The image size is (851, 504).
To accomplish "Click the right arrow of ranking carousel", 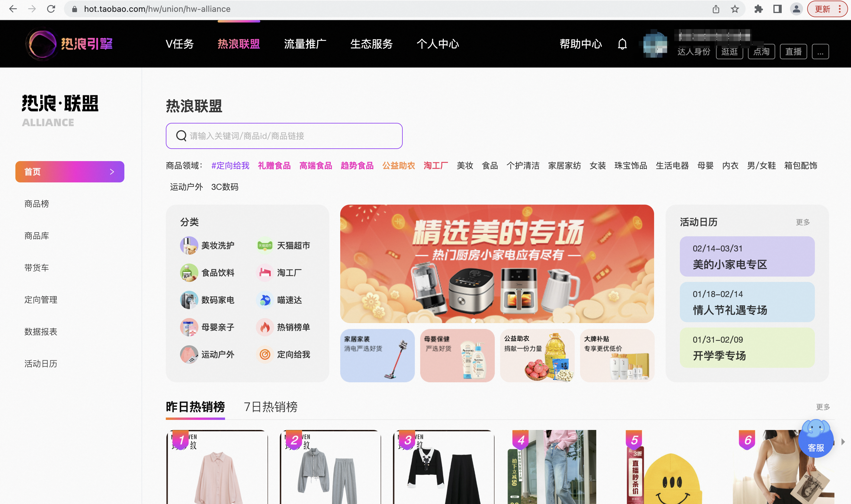I will pyautogui.click(x=843, y=442).
